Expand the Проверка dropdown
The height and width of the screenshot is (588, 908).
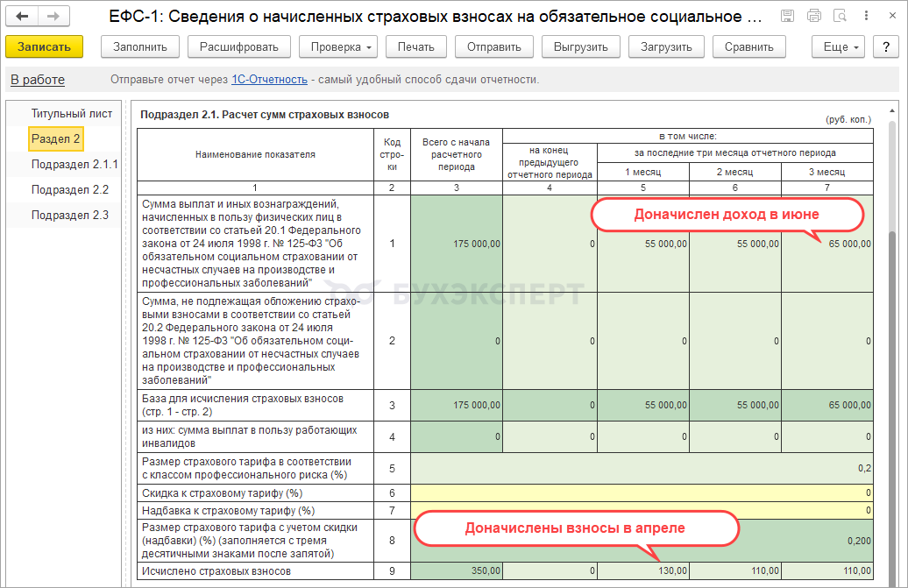click(338, 46)
